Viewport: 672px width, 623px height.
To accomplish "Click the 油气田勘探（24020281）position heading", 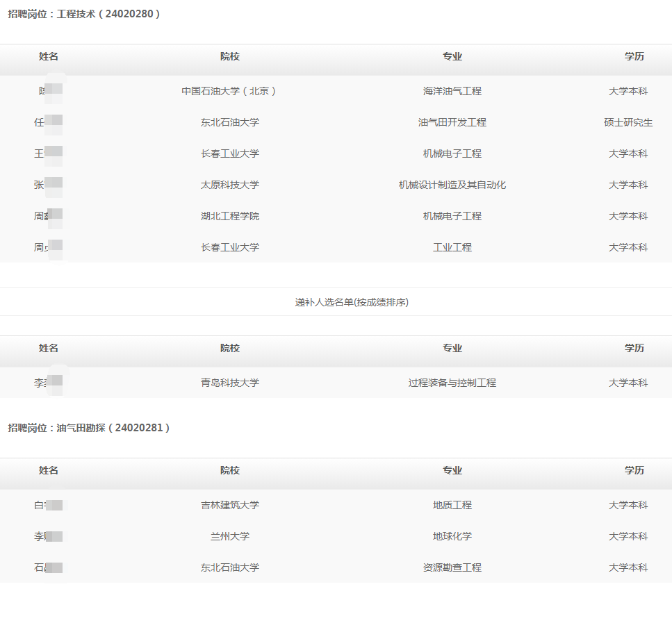I will (x=89, y=428).
